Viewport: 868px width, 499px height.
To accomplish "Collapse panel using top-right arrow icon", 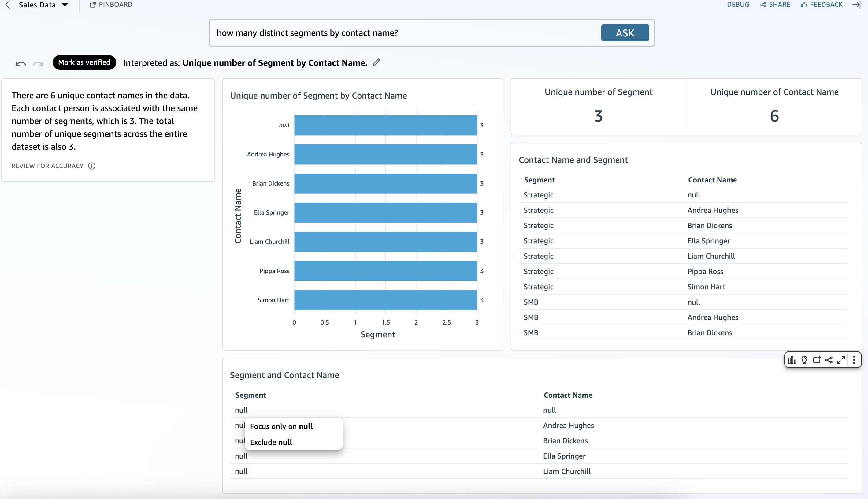I will click(x=856, y=5).
